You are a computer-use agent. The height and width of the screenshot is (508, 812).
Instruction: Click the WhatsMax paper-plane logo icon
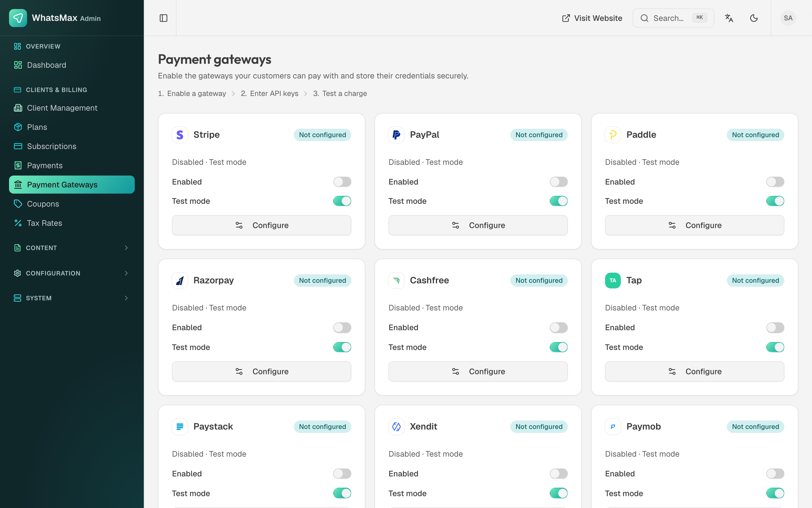click(18, 18)
